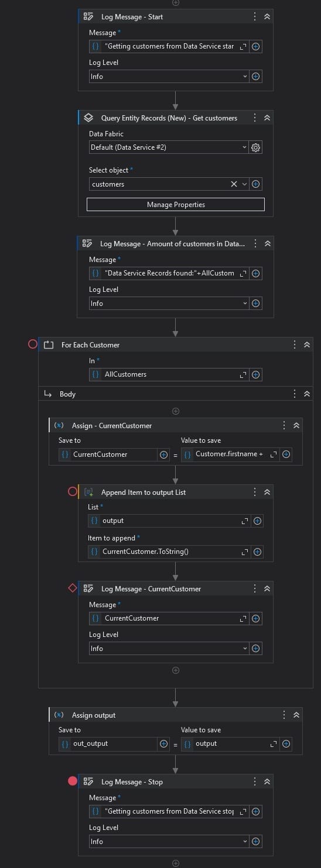Toggle breakpoint on Append Item to output List
The height and width of the screenshot is (868, 321).
[x=73, y=492]
